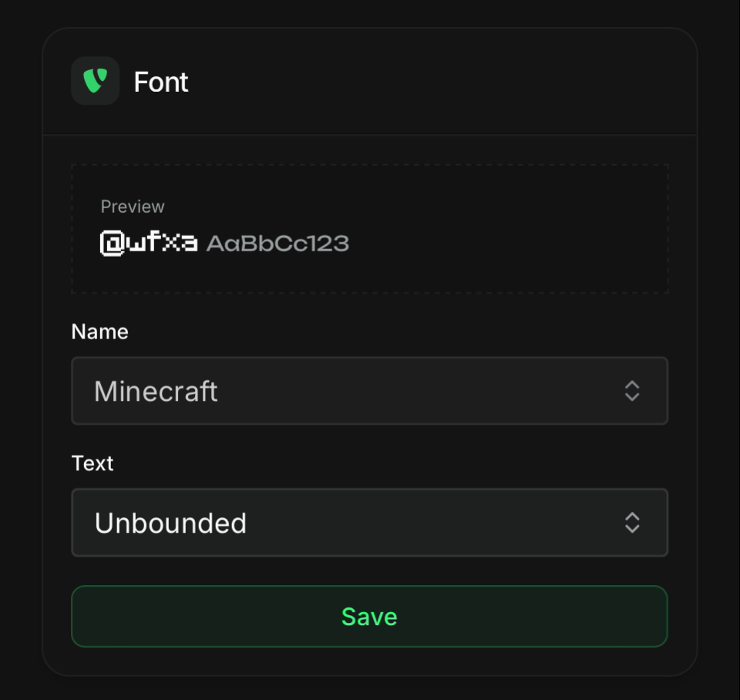
Task: Click the Minecraft value in Name selector
Action: point(156,392)
